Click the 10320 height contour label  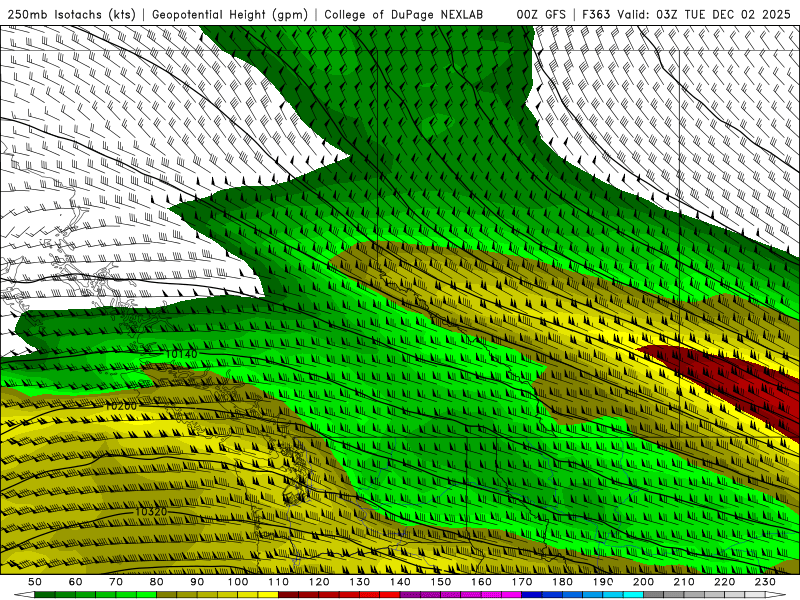coord(152,511)
